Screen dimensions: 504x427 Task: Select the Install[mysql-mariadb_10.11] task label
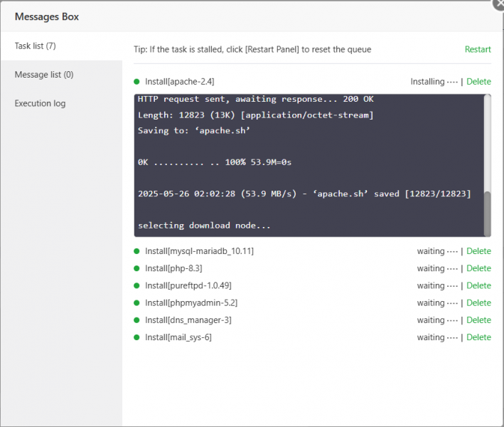point(199,251)
